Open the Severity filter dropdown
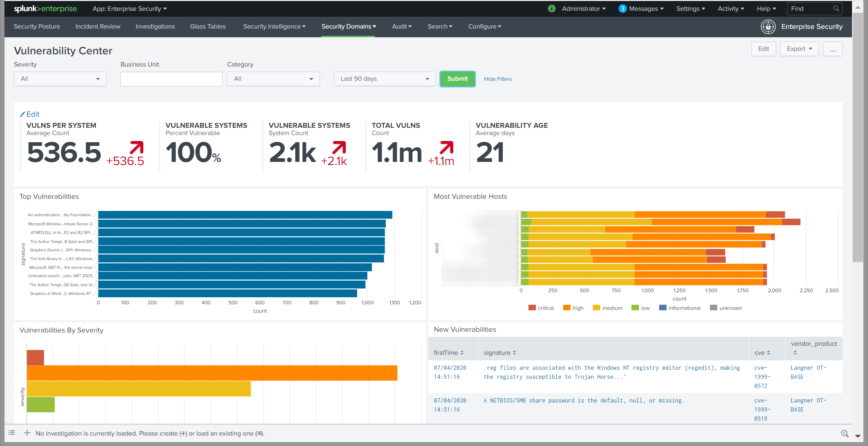Viewport: 868px width, 446px height. click(60, 79)
